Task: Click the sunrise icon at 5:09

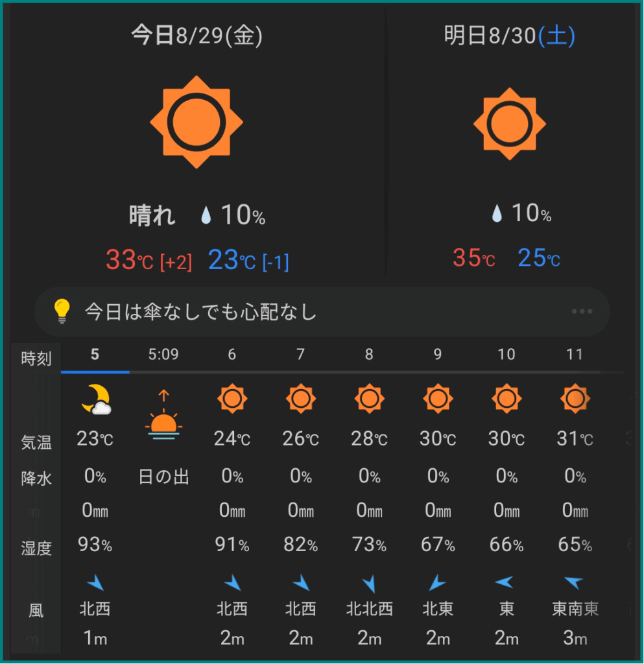Action: 163,416
